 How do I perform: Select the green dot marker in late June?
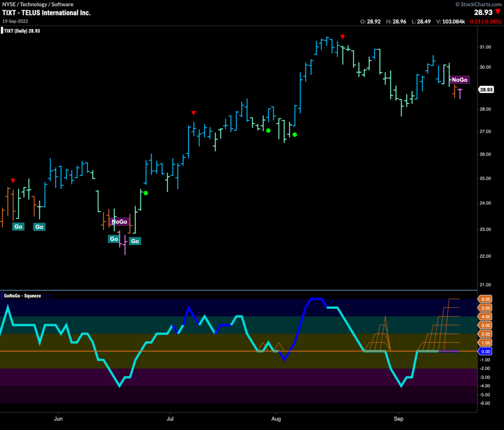(146, 193)
